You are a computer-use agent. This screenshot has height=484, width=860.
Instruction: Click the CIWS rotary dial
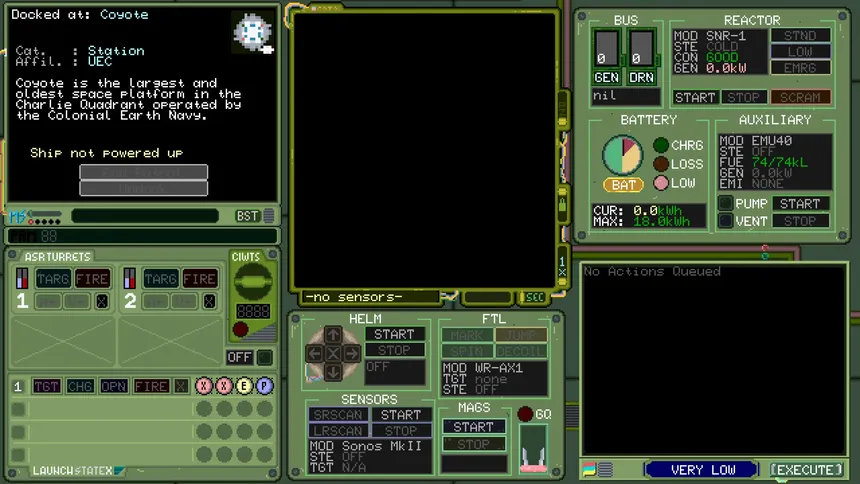click(253, 282)
